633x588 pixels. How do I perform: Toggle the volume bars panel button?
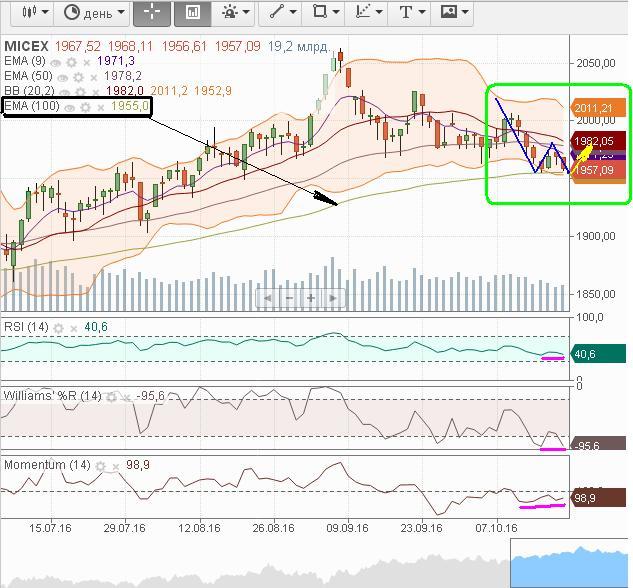pos(193,13)
